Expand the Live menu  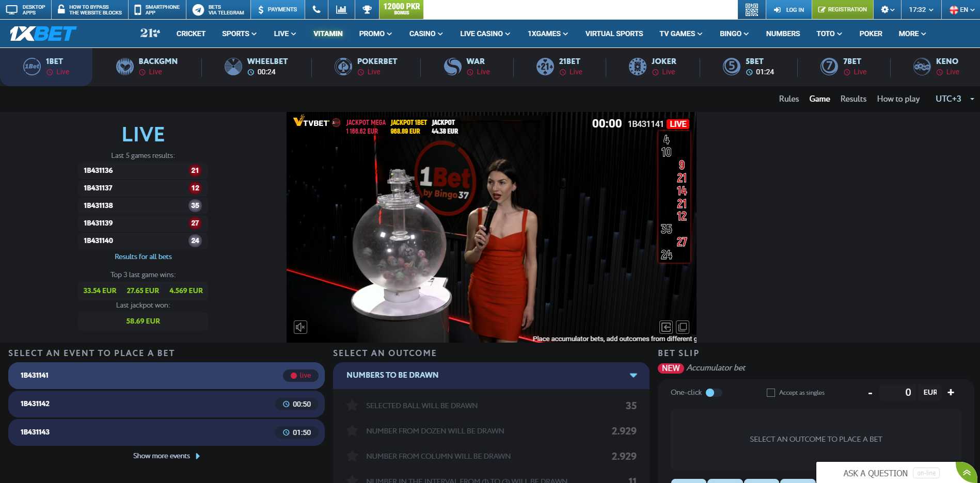pyautogui.click(x=285, y=34)
